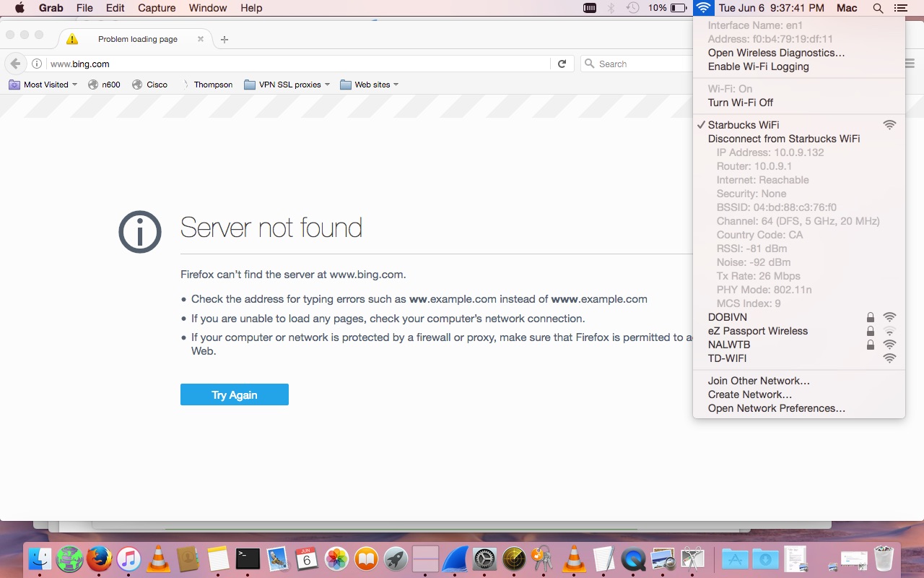924x578 pixels.
Task: Join the DOBIVN network
Action: 798,317
